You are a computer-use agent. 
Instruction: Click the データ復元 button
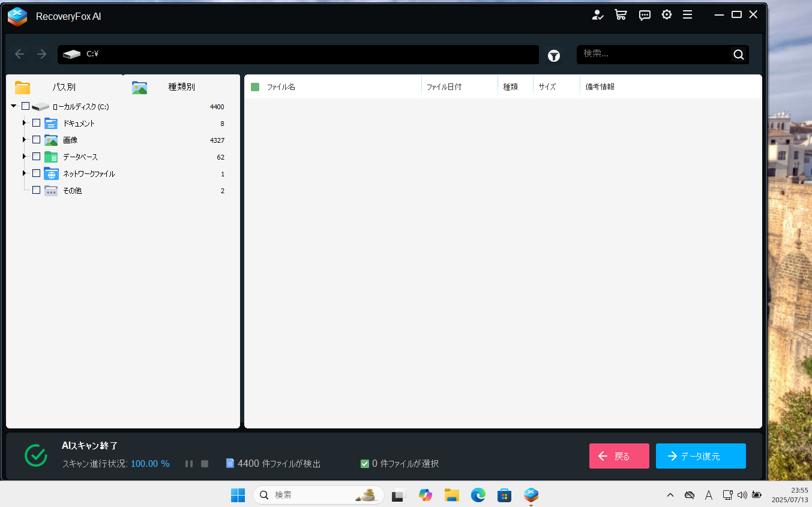(x=701, y=456)
